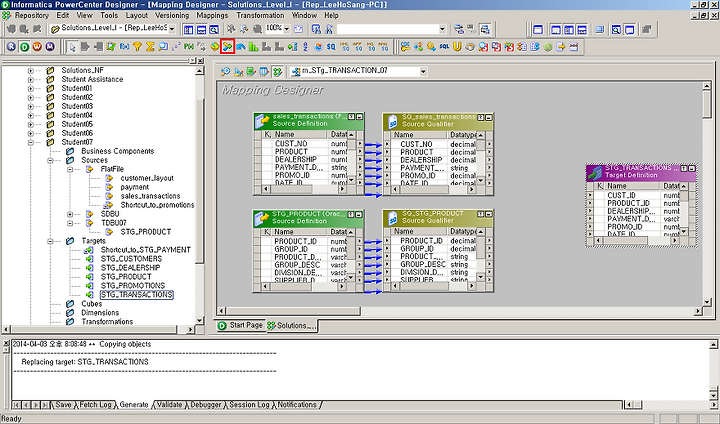Open the m_STg_TRANSACTION_07 mapping dropdown
This screenshot has width=720, height=424.
point(423,72)
